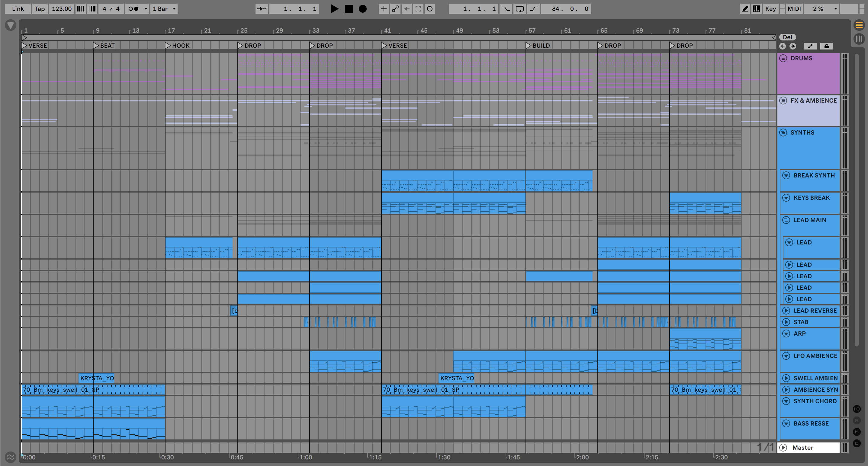Toggle the Loop switch
Image resolution: width=868 pixels, height=466 pixels.
pyautogui.click(x=519, y=9)
